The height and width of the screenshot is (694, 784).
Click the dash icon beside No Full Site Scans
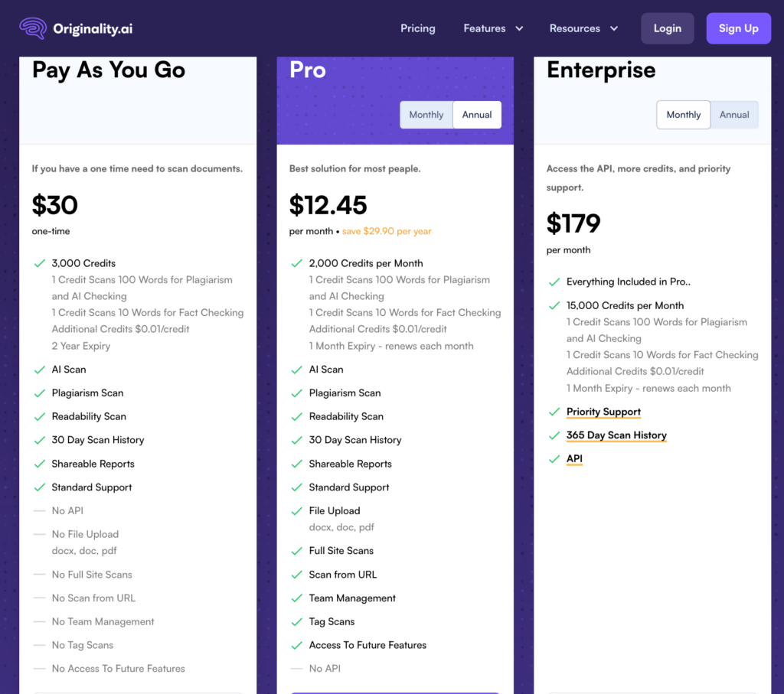[40, 575]
